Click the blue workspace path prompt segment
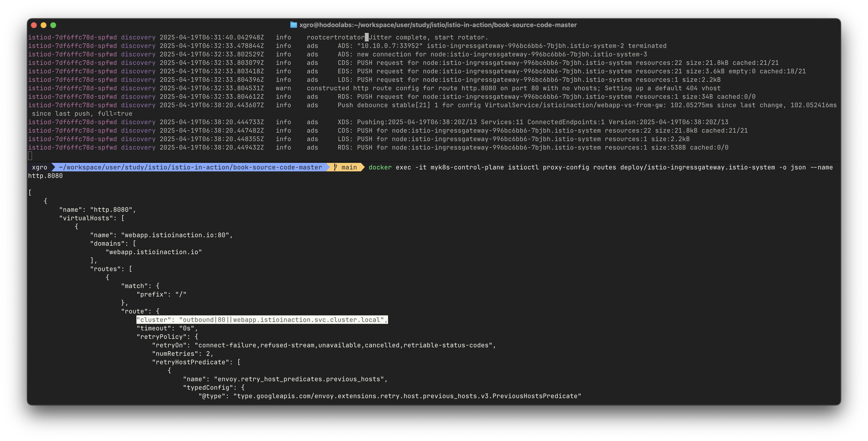Viewport: 868px width, 441px height. [190, 167]
